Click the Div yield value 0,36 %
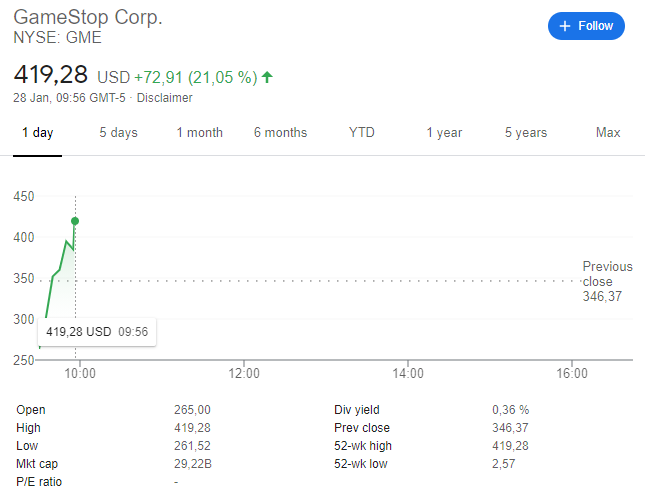This screenshot has width=645, height=498. click(x=510, y=410)
